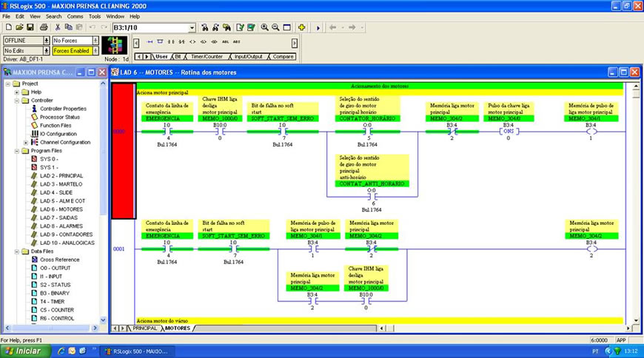
Task: Click the Verify Project icon
Action: click(x=251, y=27)
